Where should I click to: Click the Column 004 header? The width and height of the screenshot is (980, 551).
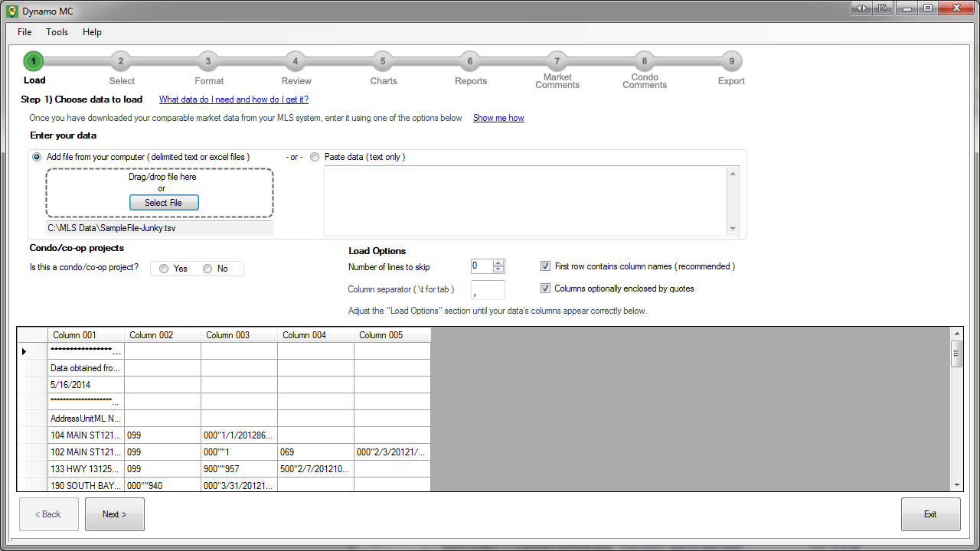coord(315,335)
